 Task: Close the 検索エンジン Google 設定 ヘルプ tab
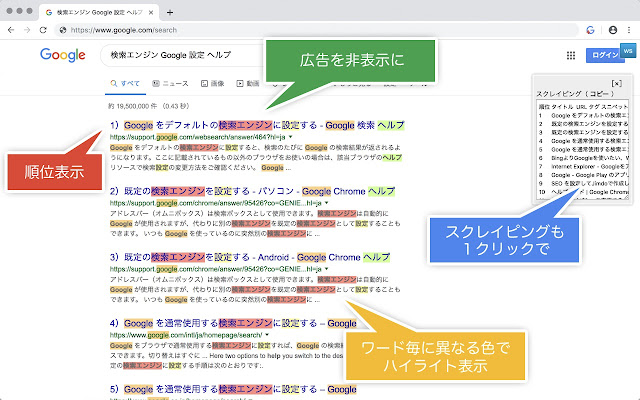pyautogui.click(x=151, y=12)
